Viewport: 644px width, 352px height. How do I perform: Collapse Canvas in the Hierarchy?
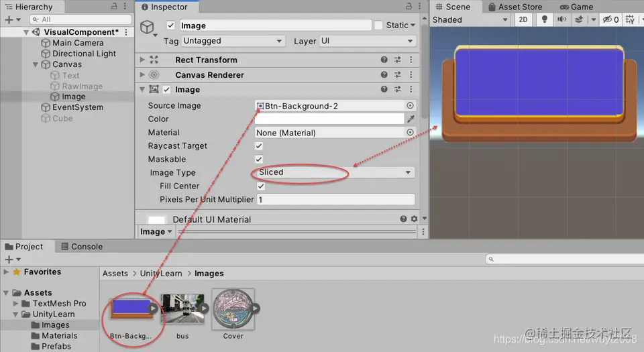coord(36,64)
